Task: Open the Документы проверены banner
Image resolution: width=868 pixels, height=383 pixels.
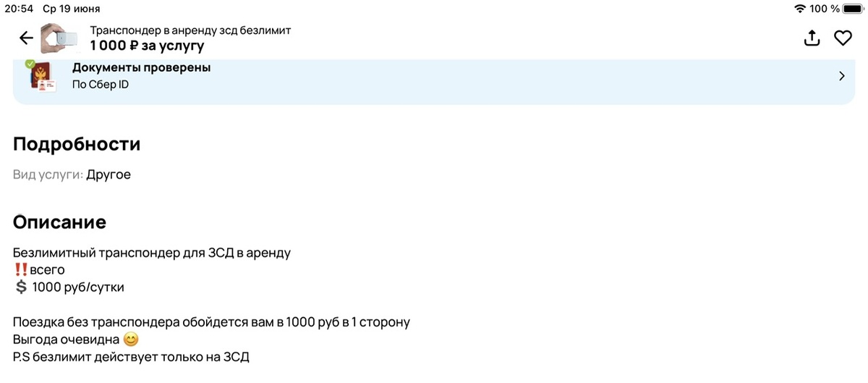Action: click(x=434, y=81)
